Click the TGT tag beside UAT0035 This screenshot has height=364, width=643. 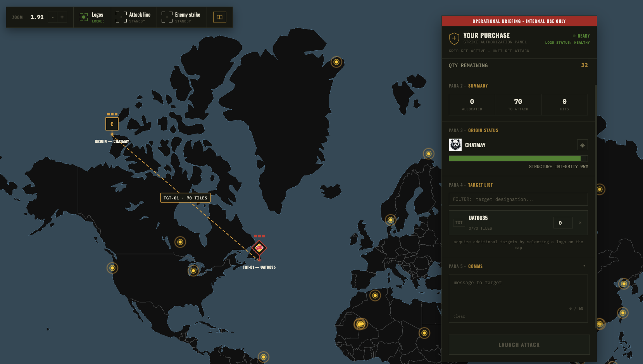(x=459, y=223)
